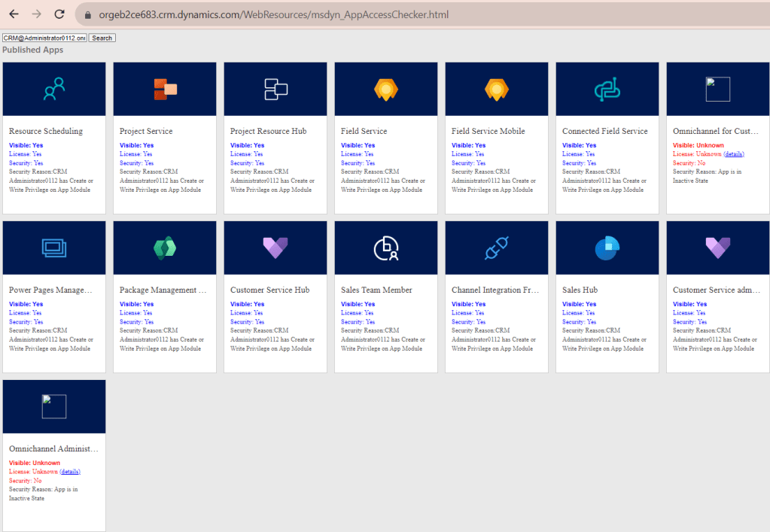Select the Project Resource Hub icon
The height and width of the screenshot is (532, 770).
[275, 89]
